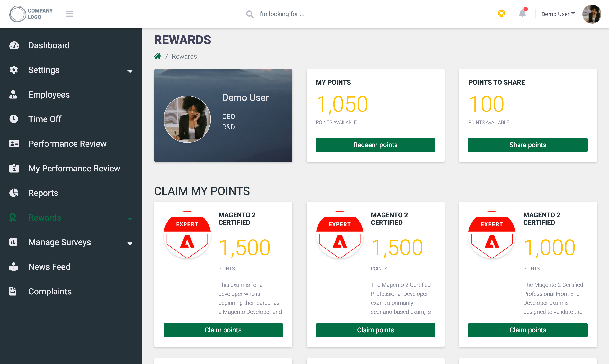
Task: Select the Reports pie chart icon
Action: coord(14,193)
